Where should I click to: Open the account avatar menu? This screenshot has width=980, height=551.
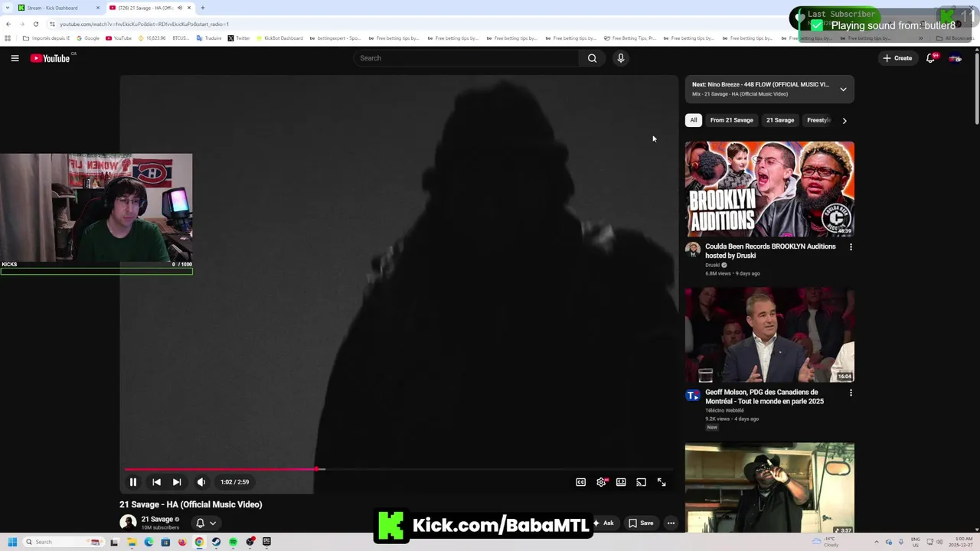(955, 58)
